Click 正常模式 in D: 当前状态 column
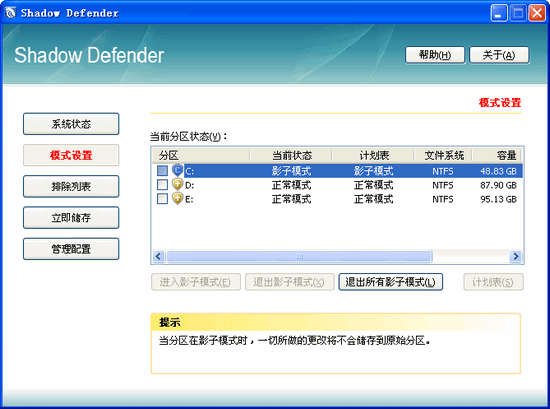550x409 pixels. point(291,185)
